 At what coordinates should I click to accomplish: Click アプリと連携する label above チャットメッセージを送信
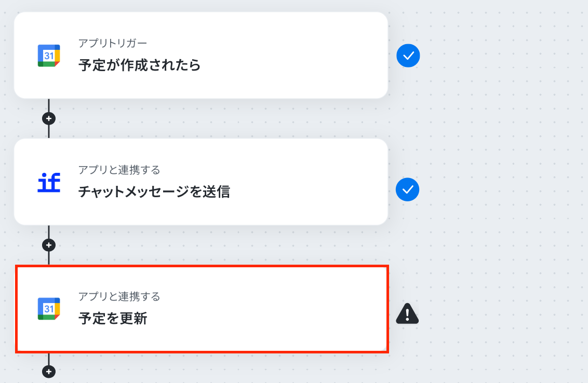pos(119,170)
